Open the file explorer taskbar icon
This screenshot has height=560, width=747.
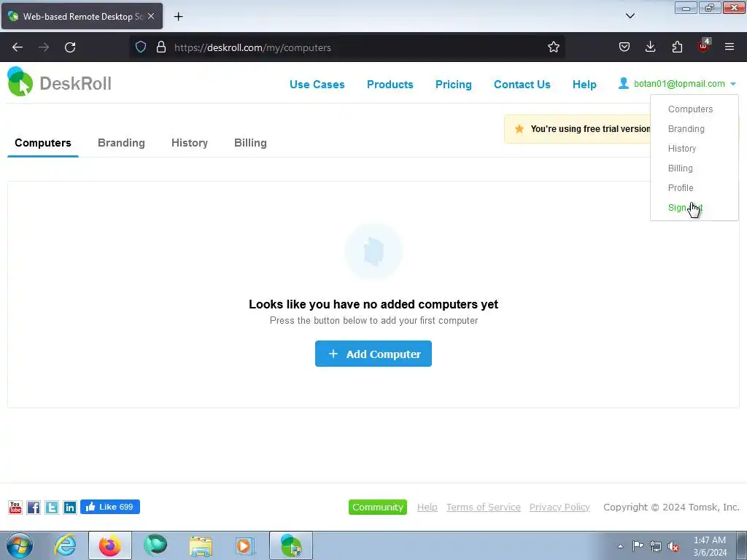(201, 545)
